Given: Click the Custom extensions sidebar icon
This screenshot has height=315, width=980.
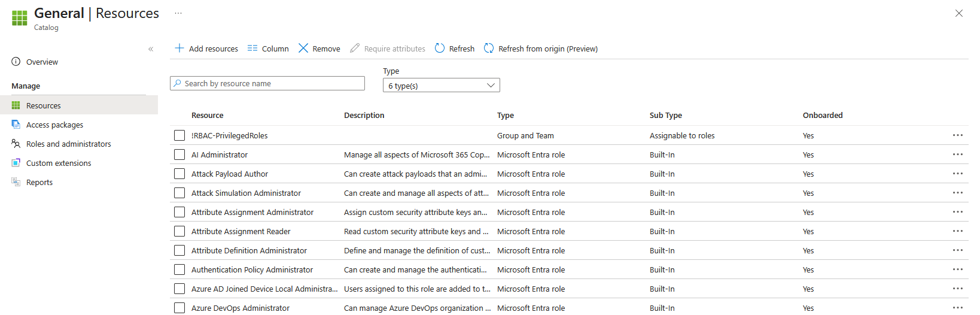Looking at the screenshot, I should click(16, 163).
